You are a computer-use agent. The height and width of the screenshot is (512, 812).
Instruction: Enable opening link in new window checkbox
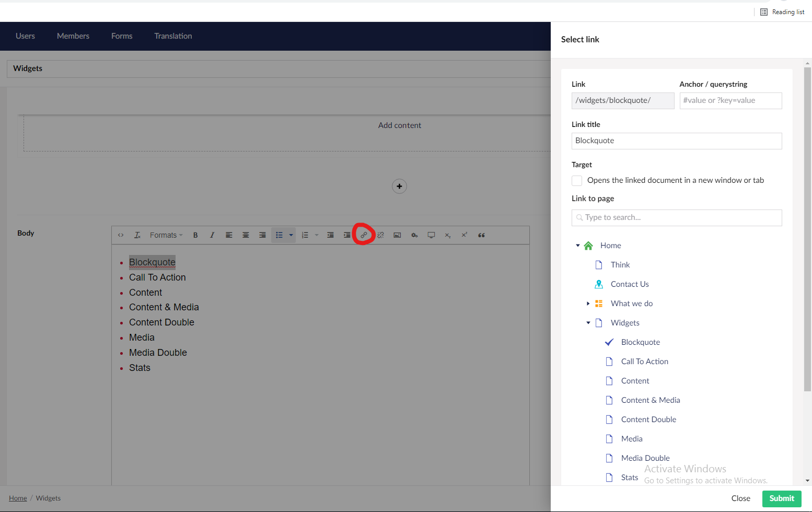coord(577,181)
